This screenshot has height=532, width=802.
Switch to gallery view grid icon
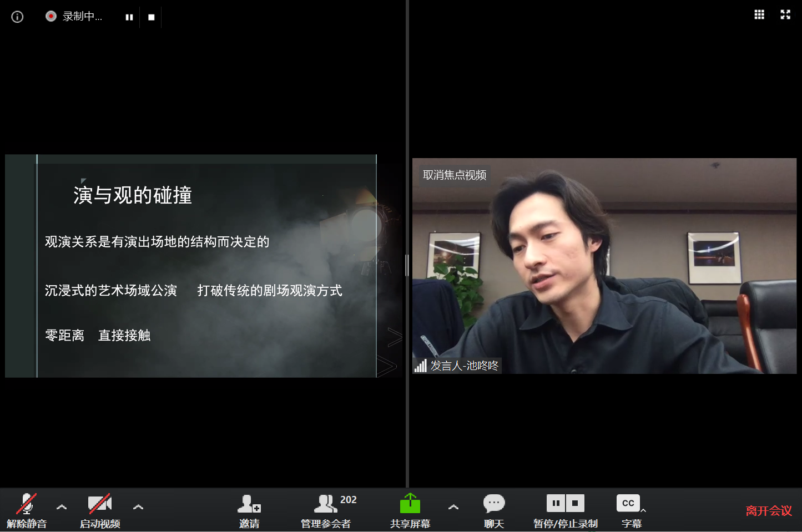coord(759,14)
